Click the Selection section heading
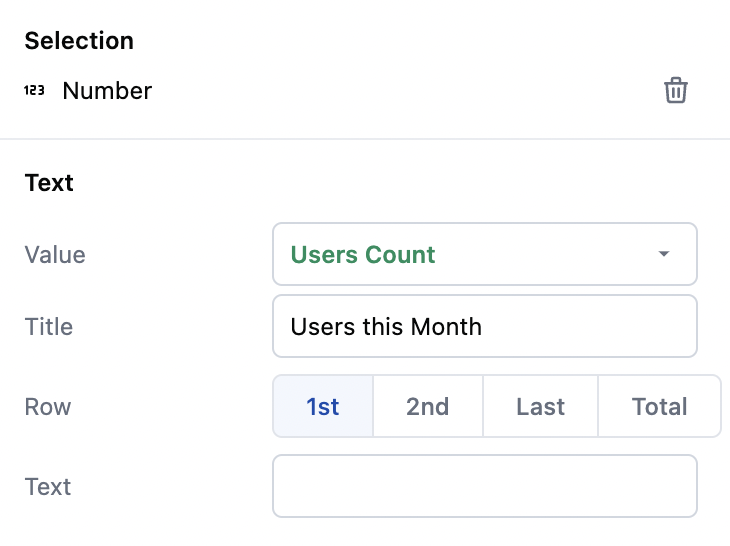 tap(79, 41)
